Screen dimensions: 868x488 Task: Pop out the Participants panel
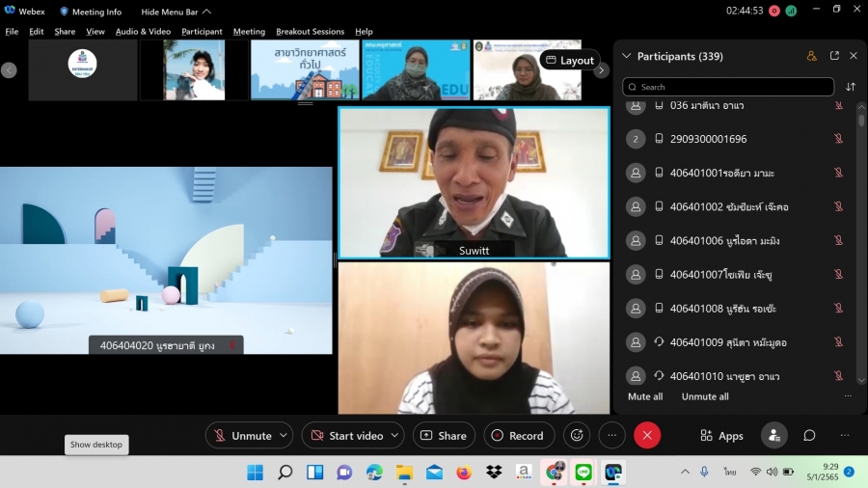coord(834,56)
